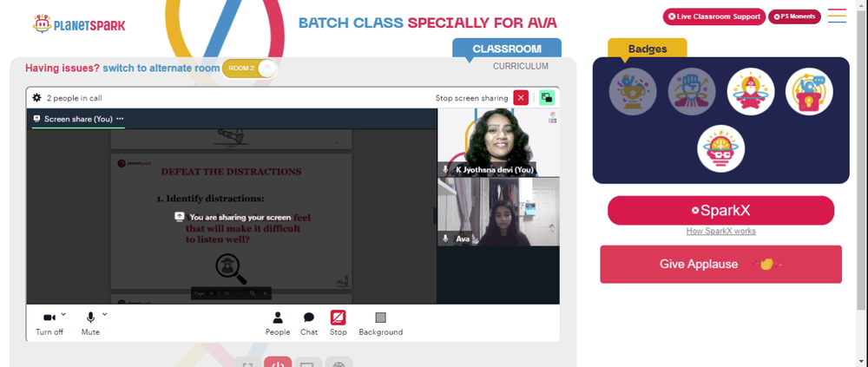Click Ava's microphone indicator

pos(445,239)
